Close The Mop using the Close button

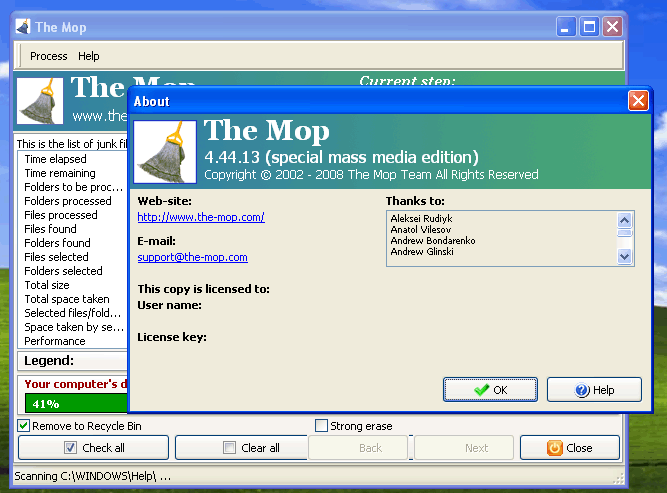pyautogui.click(x=570, y=447)
